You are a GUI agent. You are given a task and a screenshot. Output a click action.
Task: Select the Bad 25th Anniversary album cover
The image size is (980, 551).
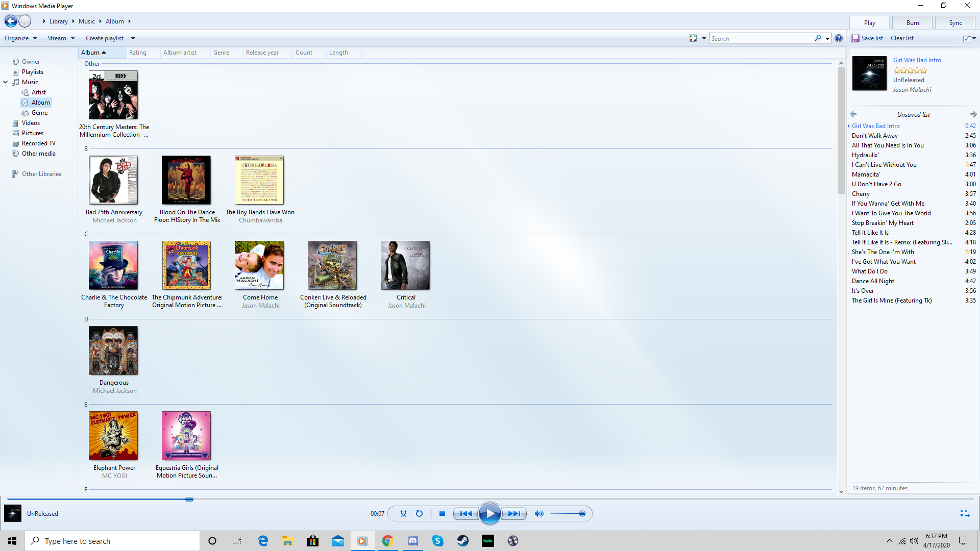pyautogui.click(x=113, y=180)
